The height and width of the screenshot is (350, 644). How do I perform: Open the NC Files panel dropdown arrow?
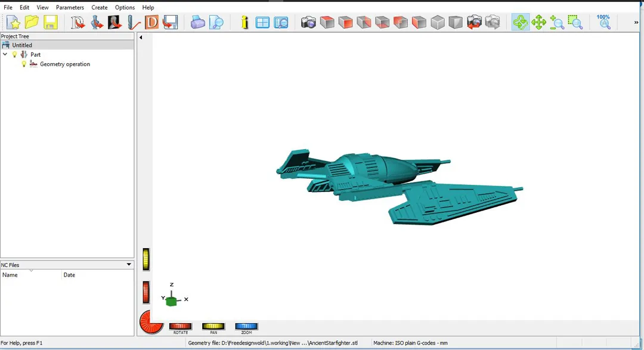pyautogui.click(x=129, y=265)
